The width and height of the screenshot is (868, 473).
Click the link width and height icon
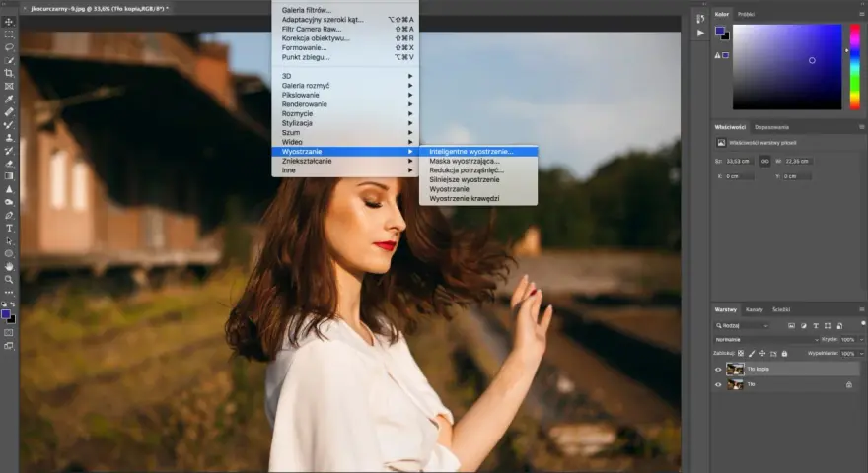click(764, 161)
